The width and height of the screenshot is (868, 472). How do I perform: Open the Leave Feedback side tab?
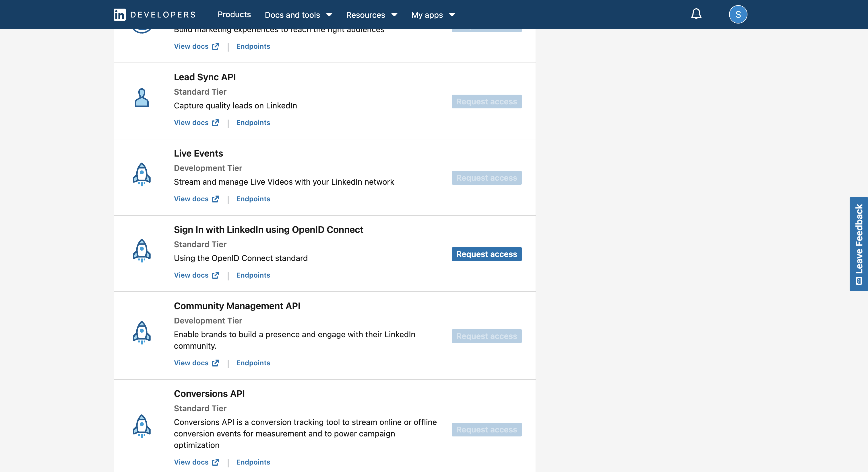(858, 244)
